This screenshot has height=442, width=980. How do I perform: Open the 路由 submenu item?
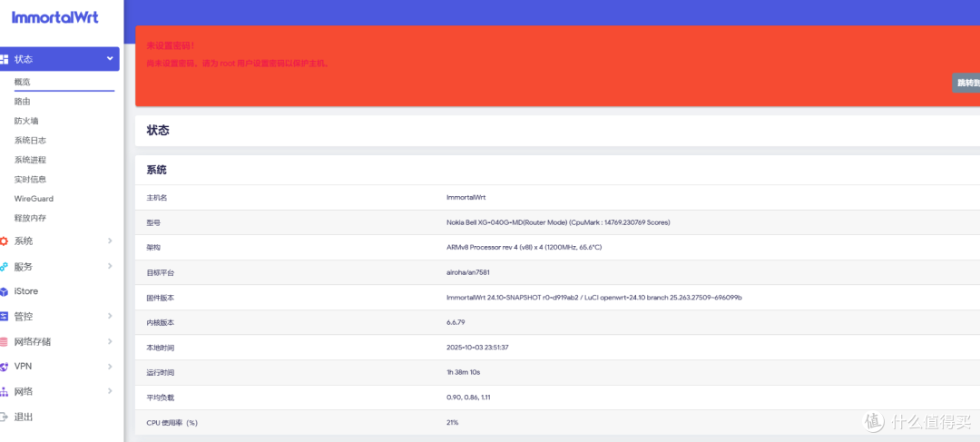(x=23, y=102)
